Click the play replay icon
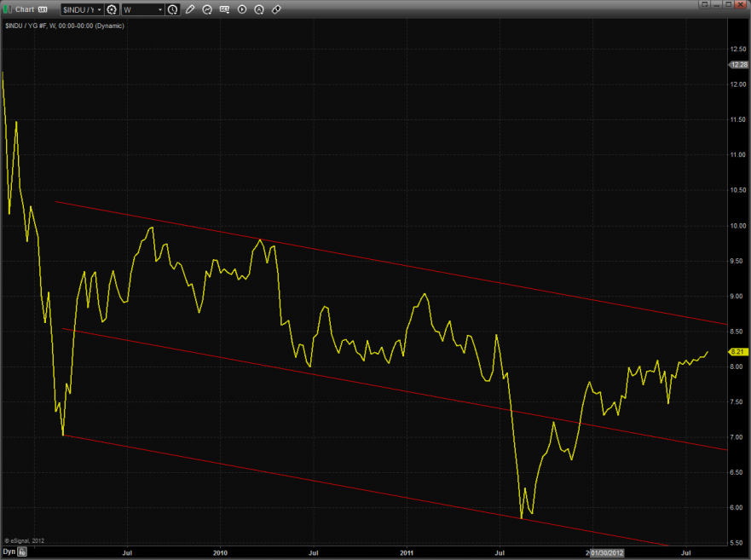The width and height of the screenshot is (751, 560). pyautogui.click(x=242, y=9)
